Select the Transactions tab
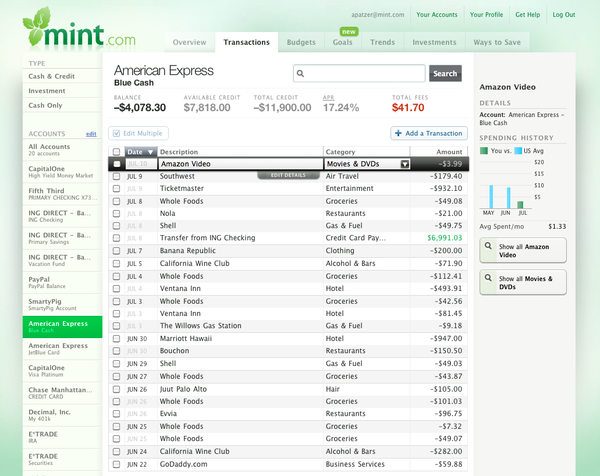The height and width of the screenshot is (476, 600). coord(246,42)
